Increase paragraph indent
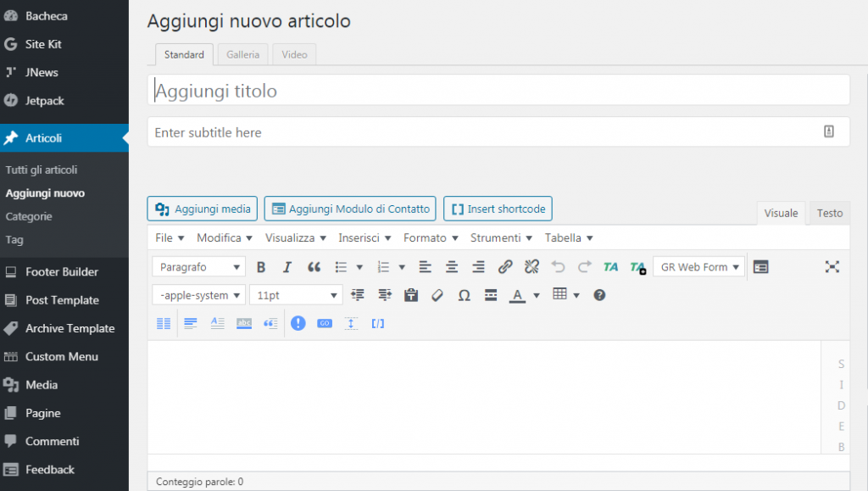868x491 pixels. [385, 295]
